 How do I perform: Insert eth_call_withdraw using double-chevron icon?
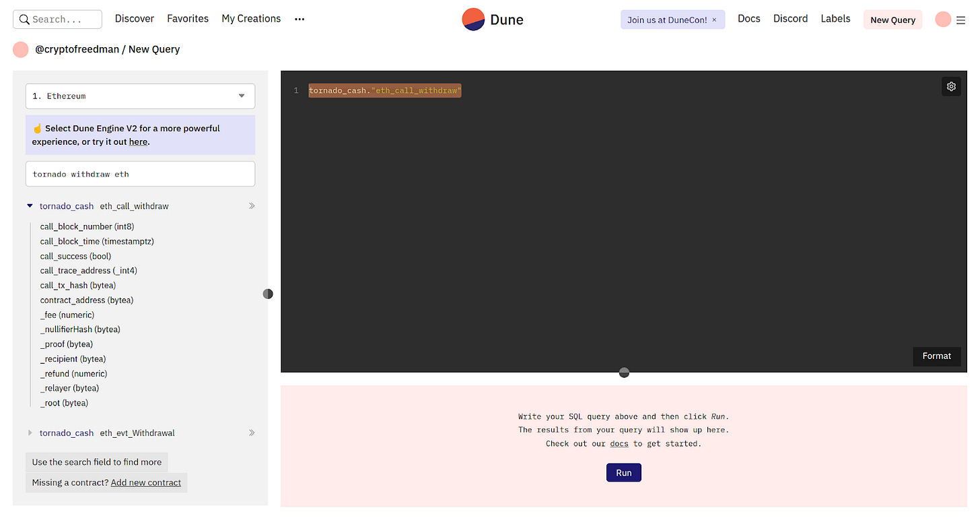pyautogui.click(x=252, y=206)
